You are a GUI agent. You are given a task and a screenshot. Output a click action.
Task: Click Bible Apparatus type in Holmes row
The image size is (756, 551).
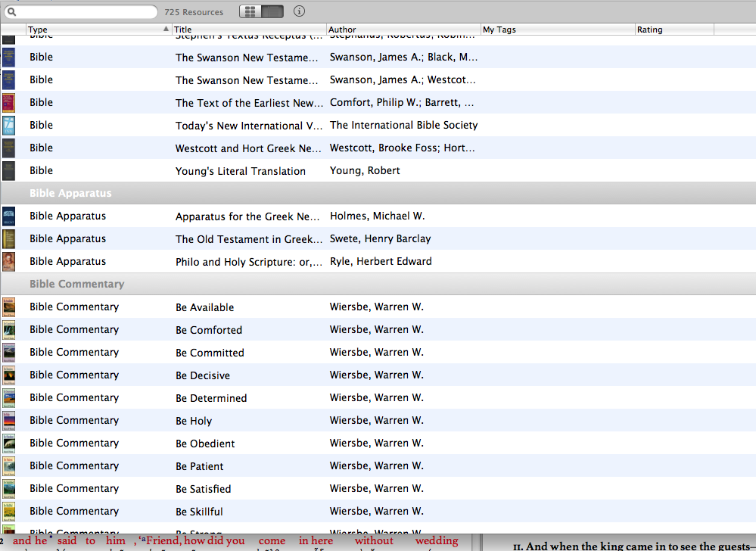pyautogui.click(x=67, y=216)
